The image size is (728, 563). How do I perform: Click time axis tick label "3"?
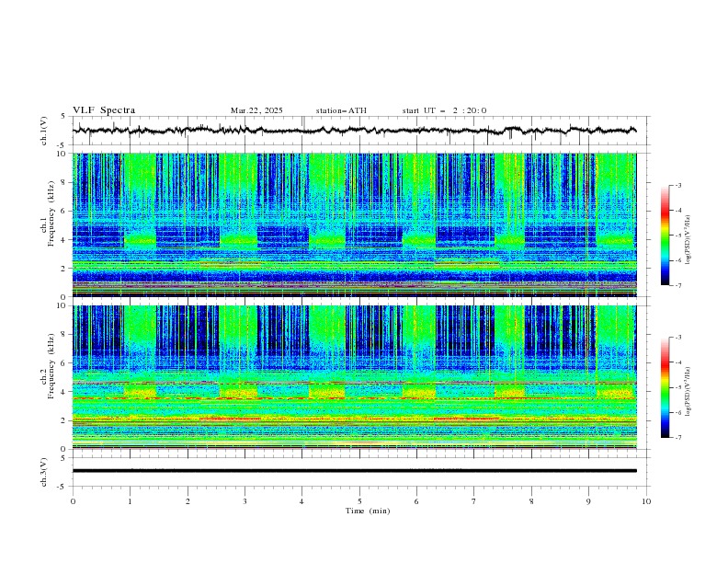pyautogui.click(x=245, y=501)
